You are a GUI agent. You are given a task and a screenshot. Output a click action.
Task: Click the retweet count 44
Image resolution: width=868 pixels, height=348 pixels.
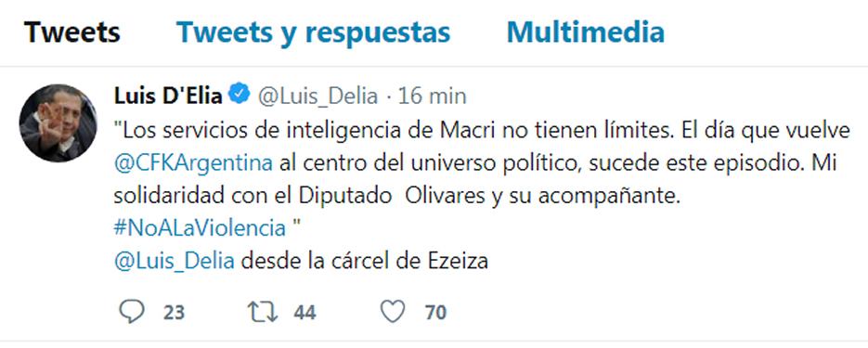[305, 313]
